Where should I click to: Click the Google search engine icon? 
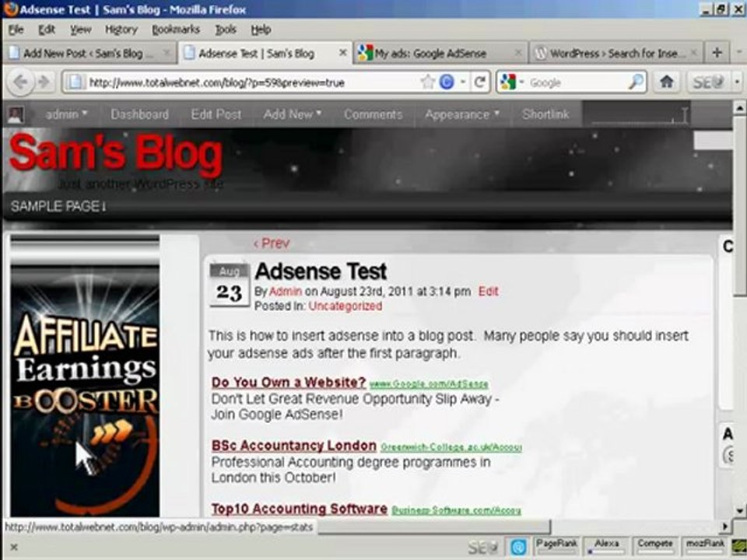tap(508, 82)
